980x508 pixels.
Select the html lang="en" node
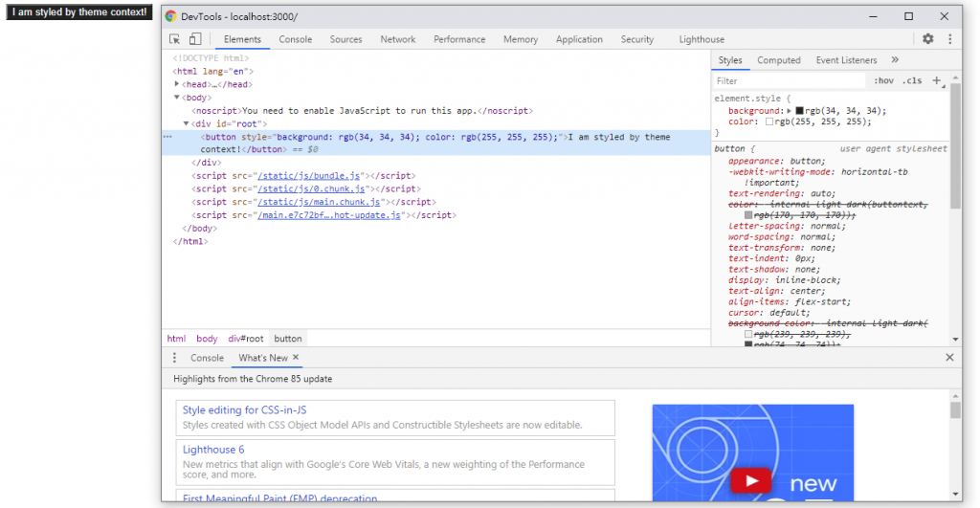[x=213, y=71]
